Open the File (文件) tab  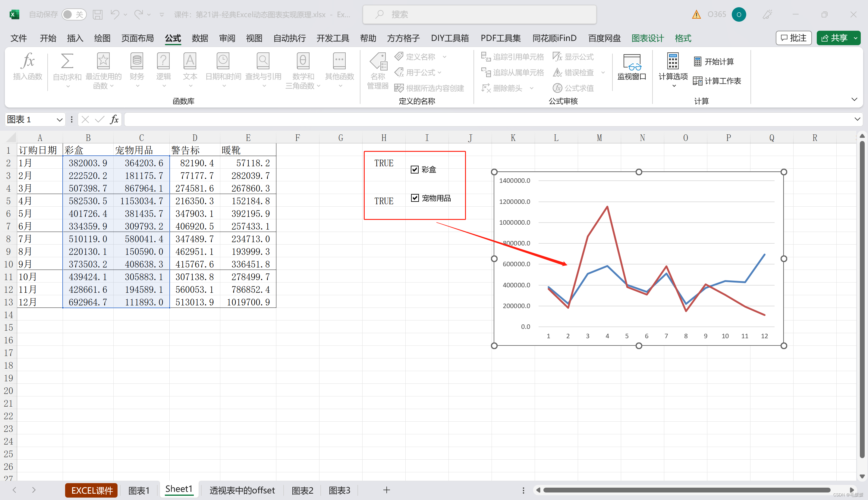pyautogui.click(x=19, y=38)
